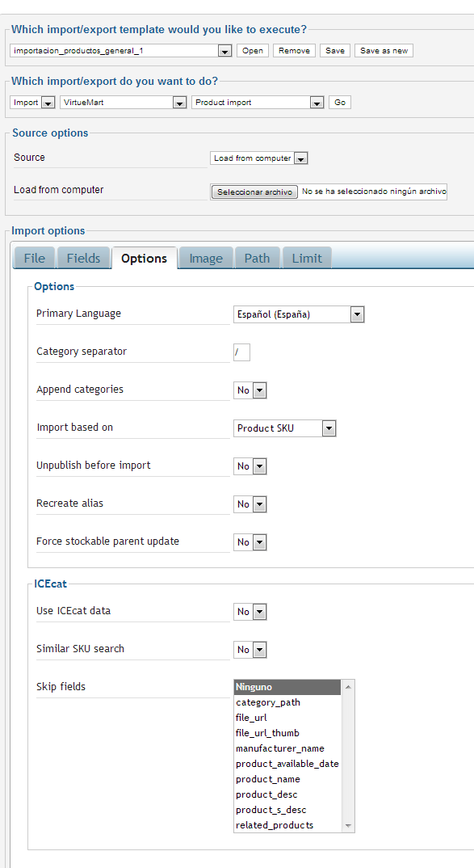Click the Skip fields list scroll-down arrow
The width and height of the screenshot is (474, 868).
(x=348, y=825)
